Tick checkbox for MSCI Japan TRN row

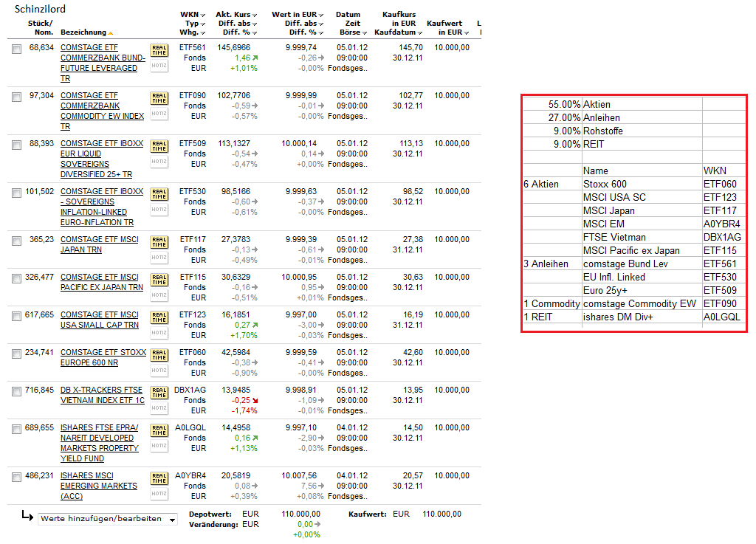pos(17,241)
